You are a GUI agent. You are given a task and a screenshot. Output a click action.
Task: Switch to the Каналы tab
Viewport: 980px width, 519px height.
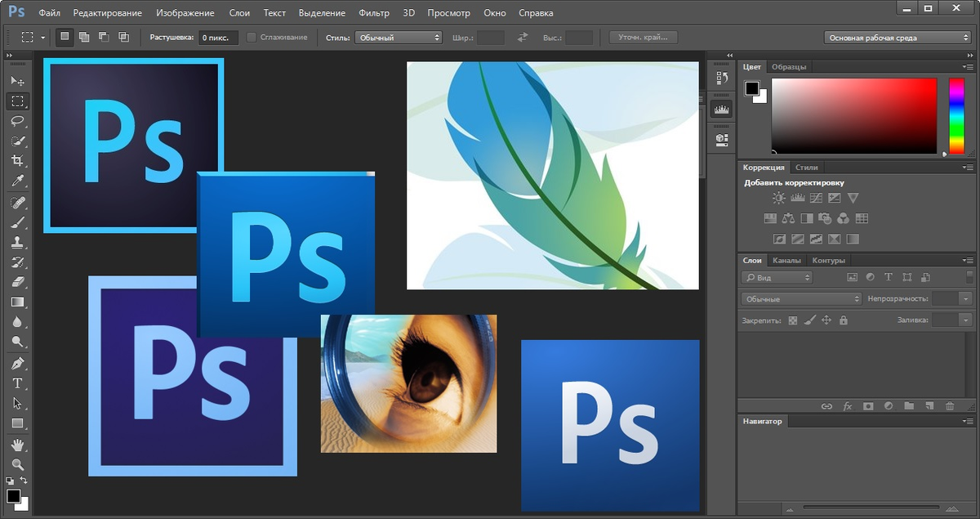point(786,261)
